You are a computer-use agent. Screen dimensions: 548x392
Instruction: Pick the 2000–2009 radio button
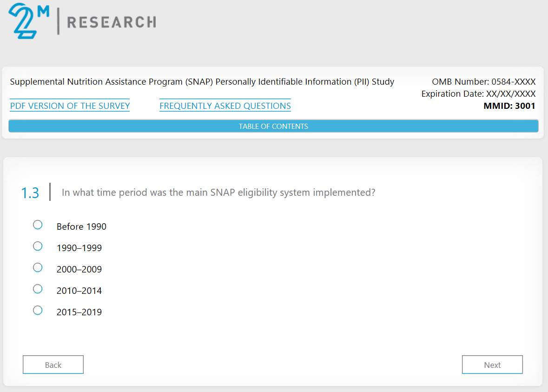(38, 268)
